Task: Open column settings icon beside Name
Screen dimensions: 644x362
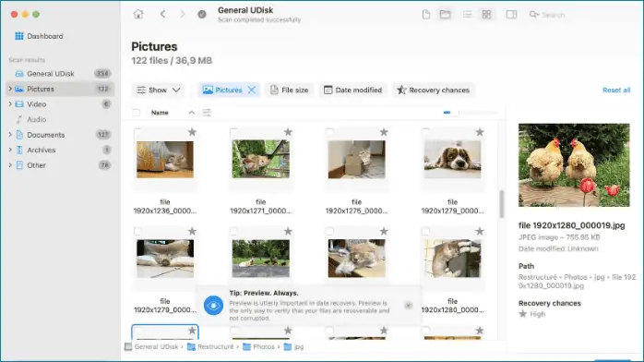Action: [x=207, y=113]
